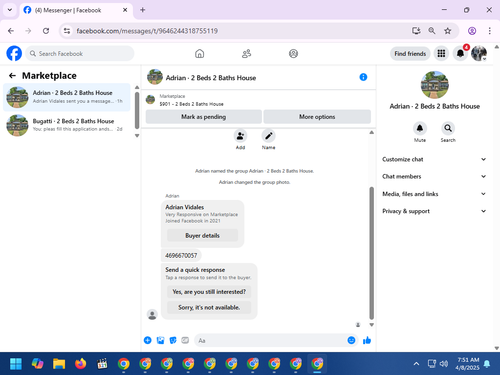The image size is (500, 375).
Task: Open the Groups icon in top navigation
Action: 293,53
